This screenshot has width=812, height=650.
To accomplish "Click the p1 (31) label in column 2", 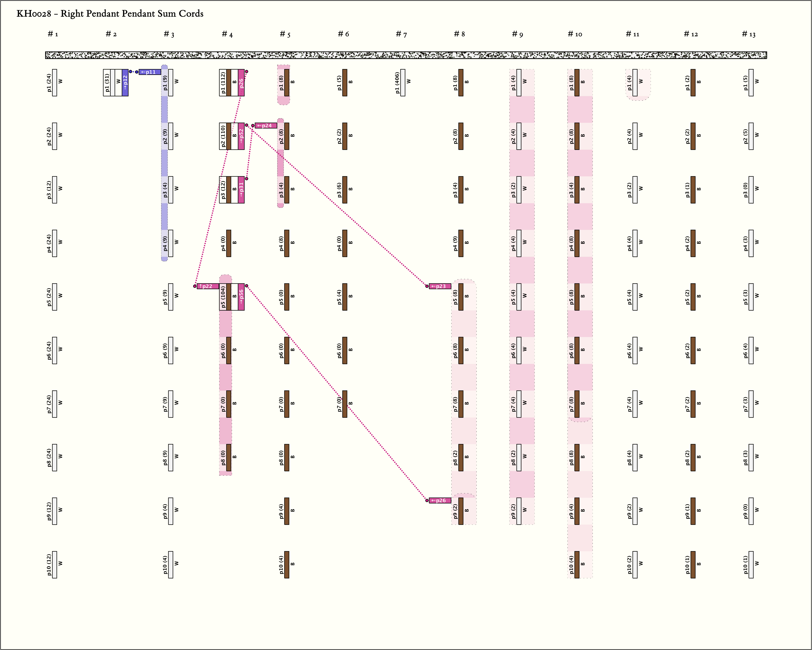I will click(107, 82).
